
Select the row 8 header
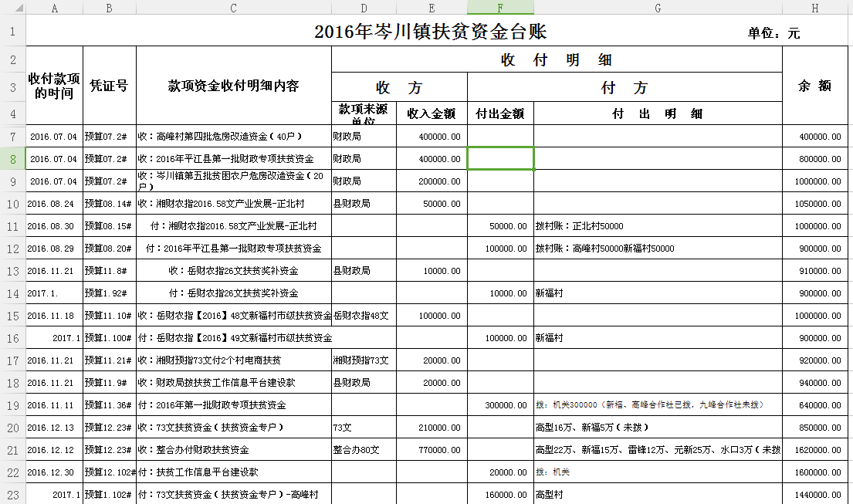(12, 158)
